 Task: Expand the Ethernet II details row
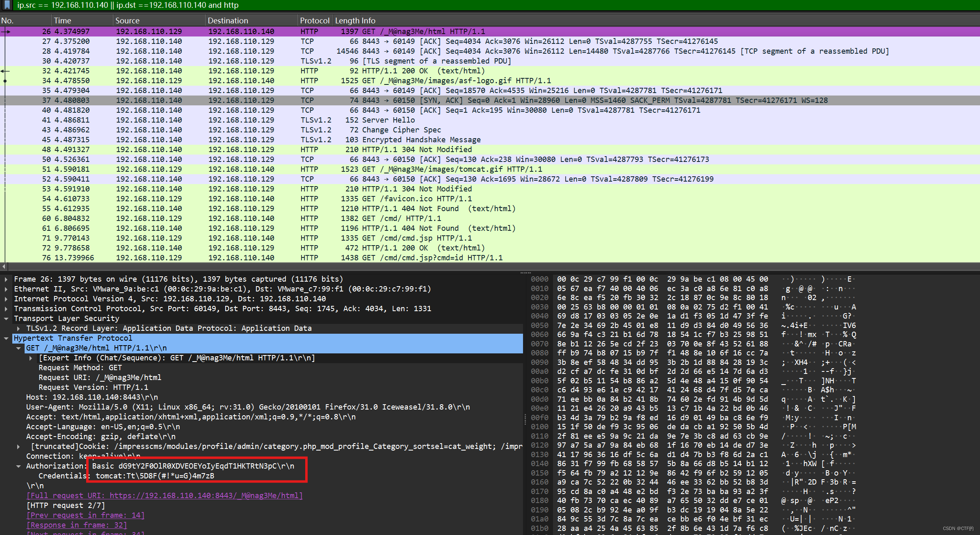[x=6, y=289]
